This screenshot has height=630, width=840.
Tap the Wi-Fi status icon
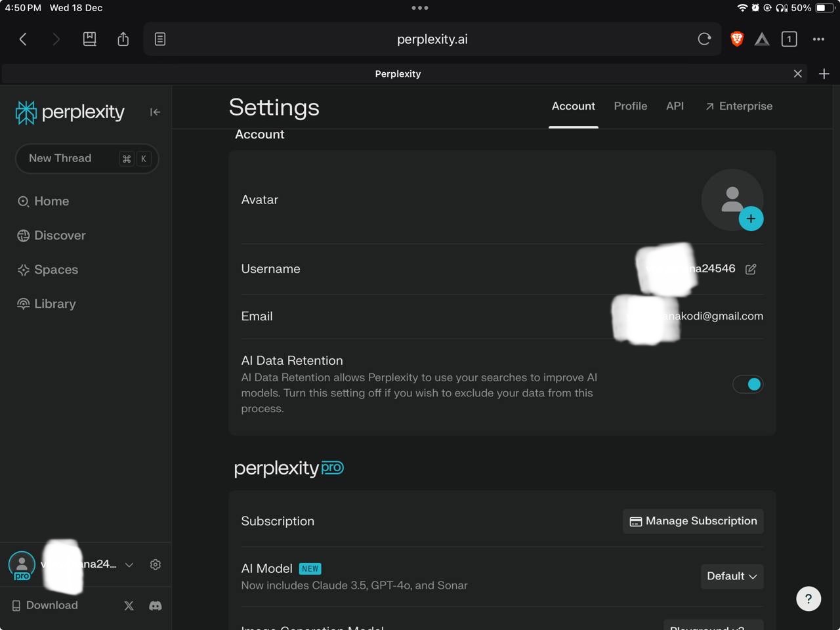(742, 8)
